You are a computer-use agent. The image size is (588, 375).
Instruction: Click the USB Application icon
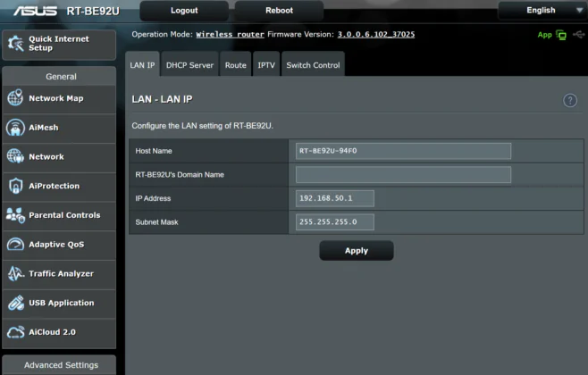[x=16, y=303]
